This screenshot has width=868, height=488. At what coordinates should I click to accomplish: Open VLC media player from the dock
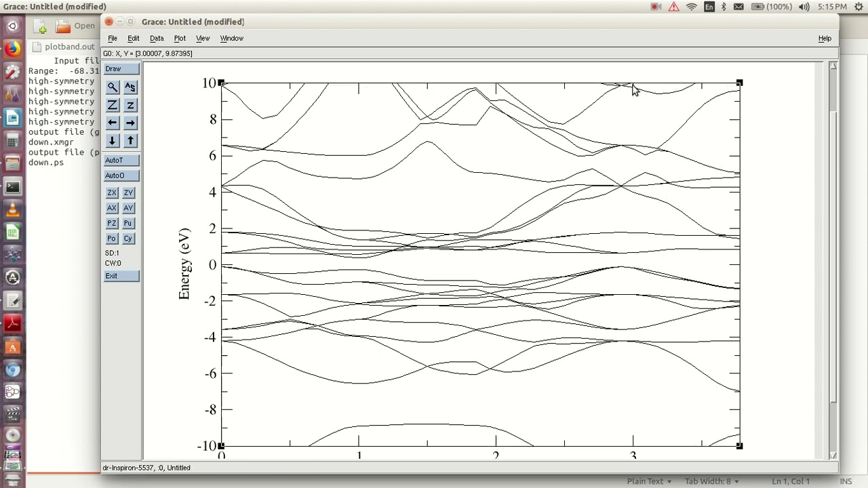tap(13, 209)
